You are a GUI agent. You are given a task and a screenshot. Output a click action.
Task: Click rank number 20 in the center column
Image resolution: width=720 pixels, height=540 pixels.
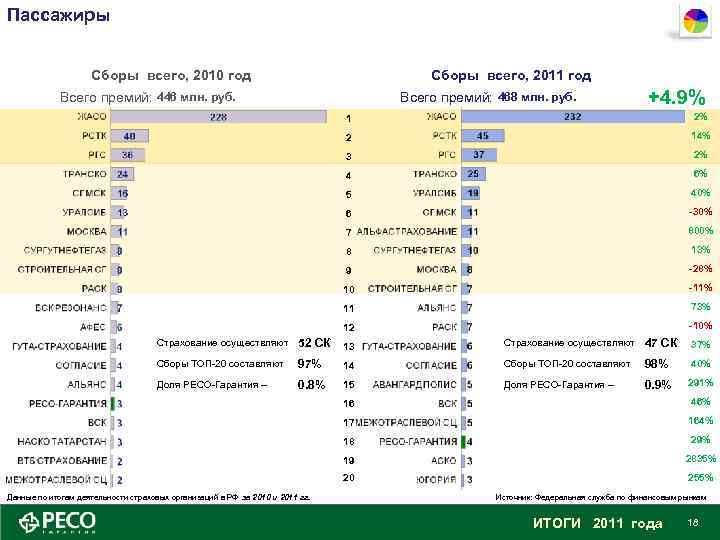349,478
